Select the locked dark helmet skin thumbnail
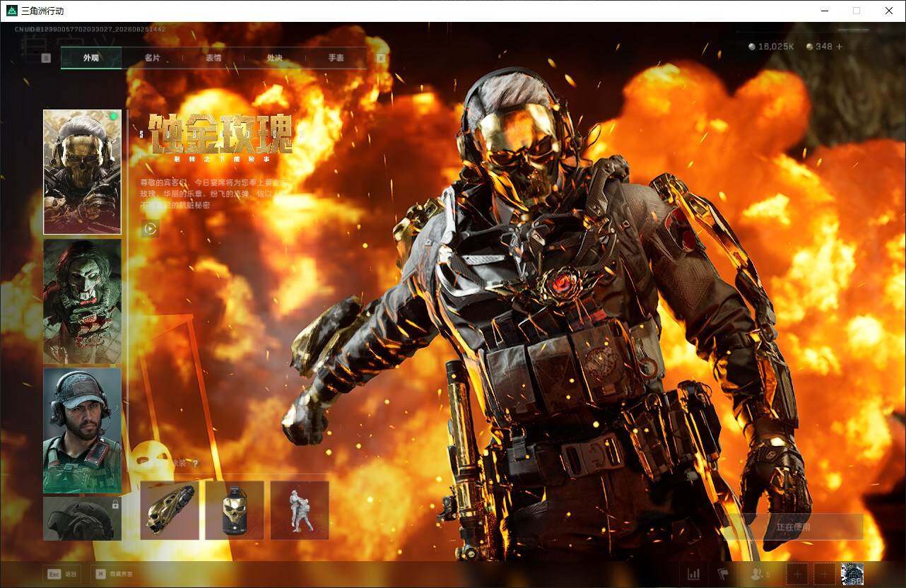This screenshot has height=588, width=906. click(x=82, y=519)
